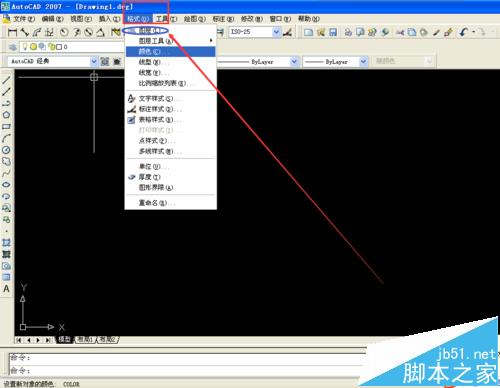This screenshot has height=388, width=500.
Task: Select the Rectangle draw tool
Action: click(x=6, y=127)
